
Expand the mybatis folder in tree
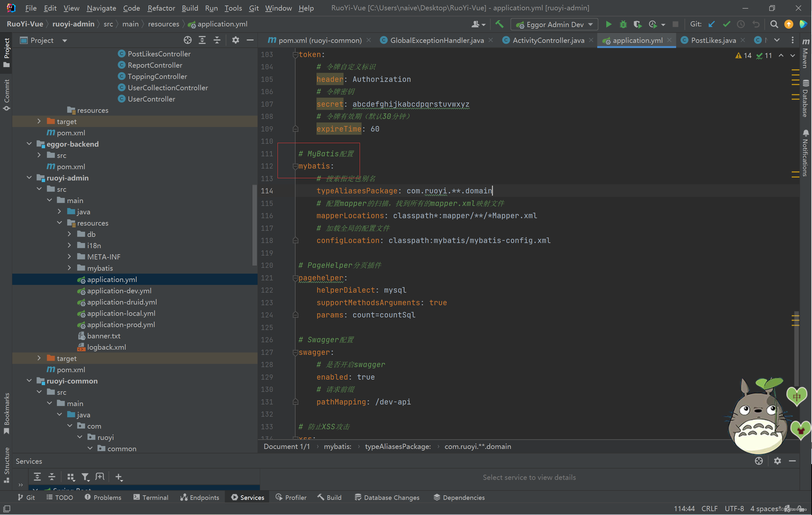coord(70,268)
